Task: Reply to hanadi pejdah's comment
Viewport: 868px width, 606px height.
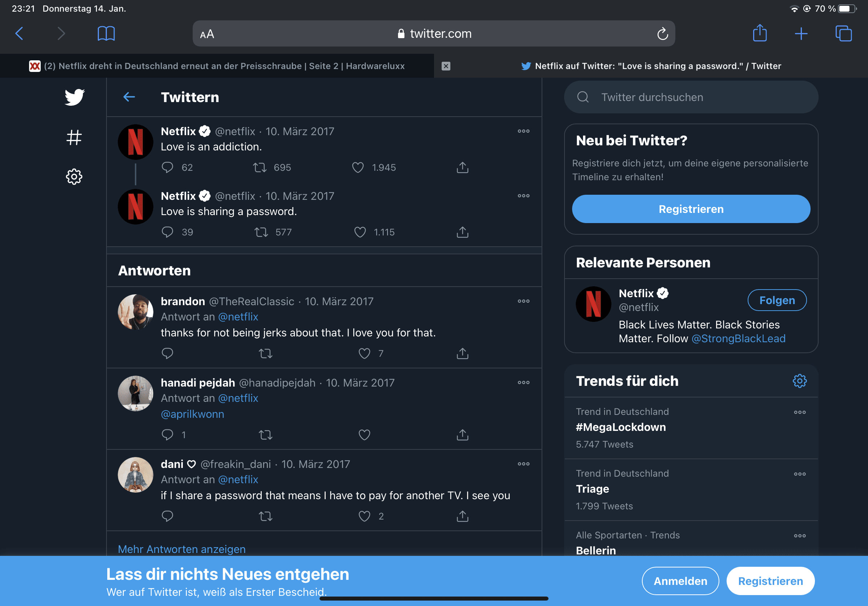Action: 167,435
